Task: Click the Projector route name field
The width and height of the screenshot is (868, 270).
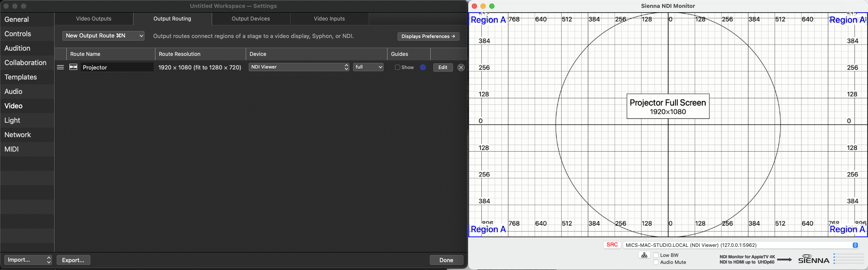Action: tap(117, 67)
